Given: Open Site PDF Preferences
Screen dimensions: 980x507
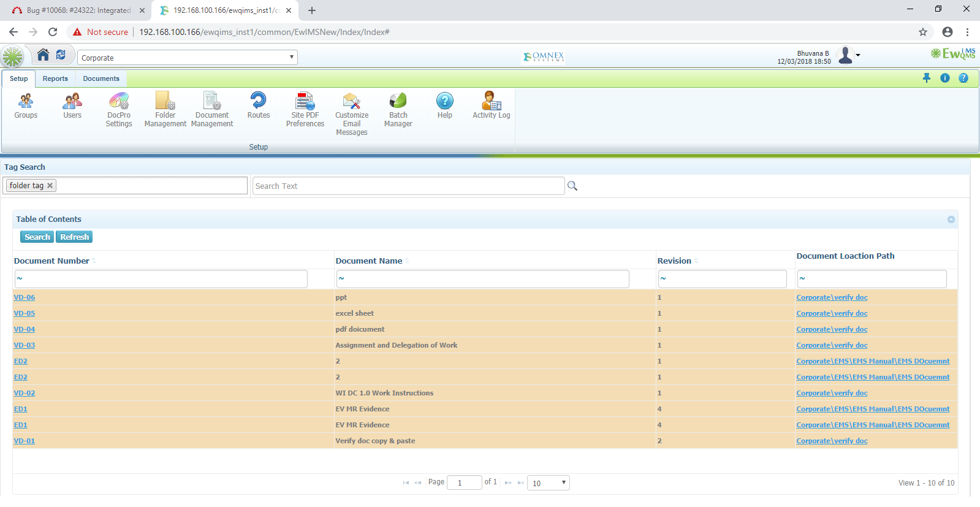Looking at the screenshot, I should click(x=305, y=110).
